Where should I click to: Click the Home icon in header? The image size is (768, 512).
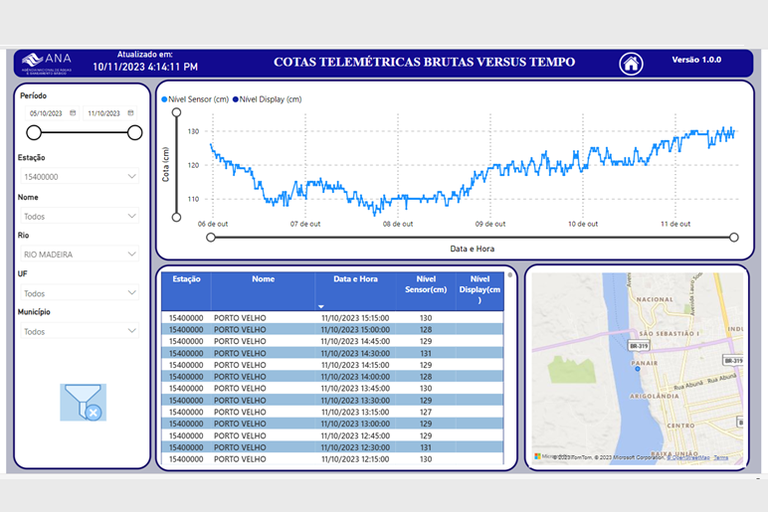(630, 63)
